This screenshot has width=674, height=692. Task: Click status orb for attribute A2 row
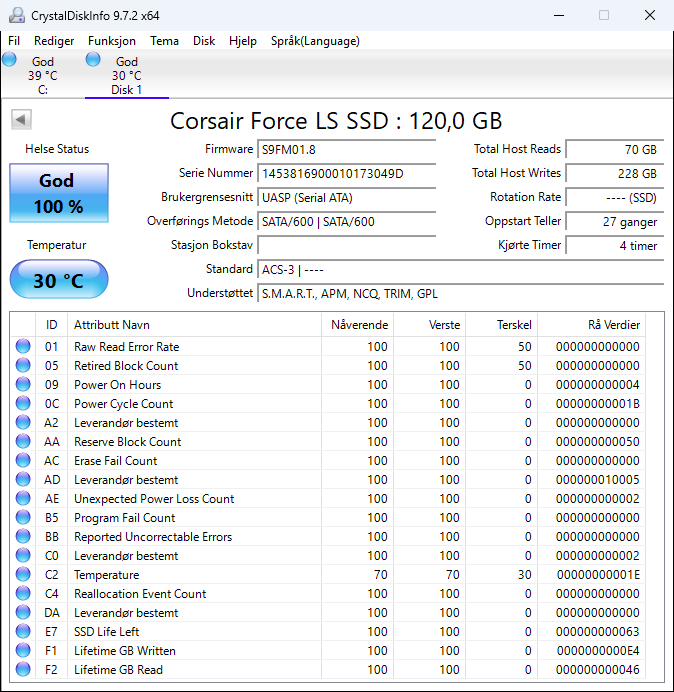(x=23, y=422)
